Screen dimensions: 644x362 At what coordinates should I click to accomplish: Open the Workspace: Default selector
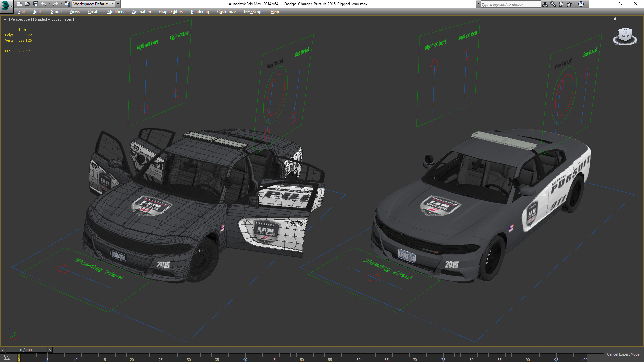(94, 4)
